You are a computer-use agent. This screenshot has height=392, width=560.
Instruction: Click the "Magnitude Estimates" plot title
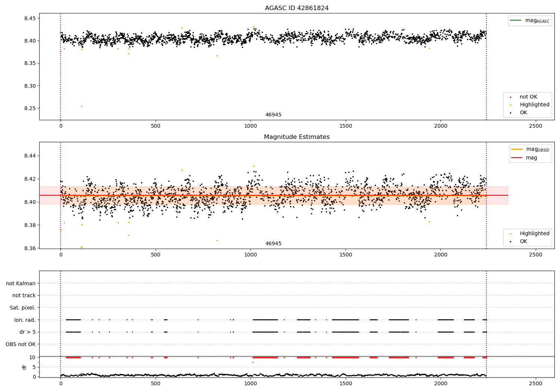[x=297, y=137]
